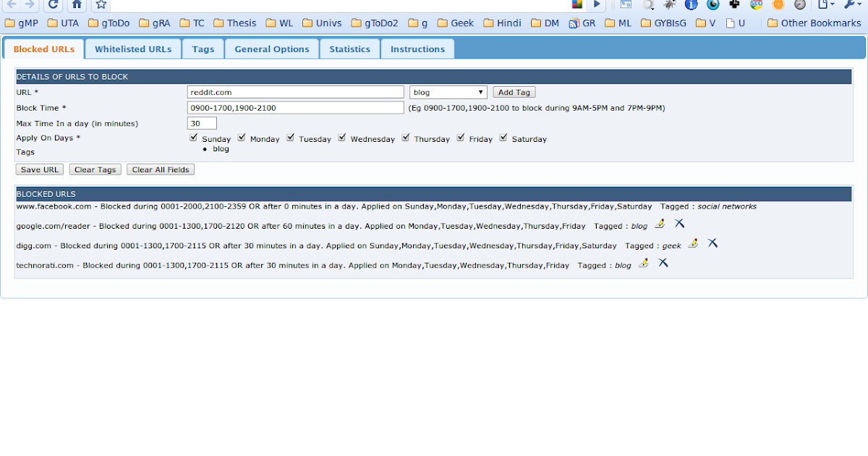868x456 pixels.
Task: Expand the Hindi bookmarks folder
Action: [x=502, y=23]
